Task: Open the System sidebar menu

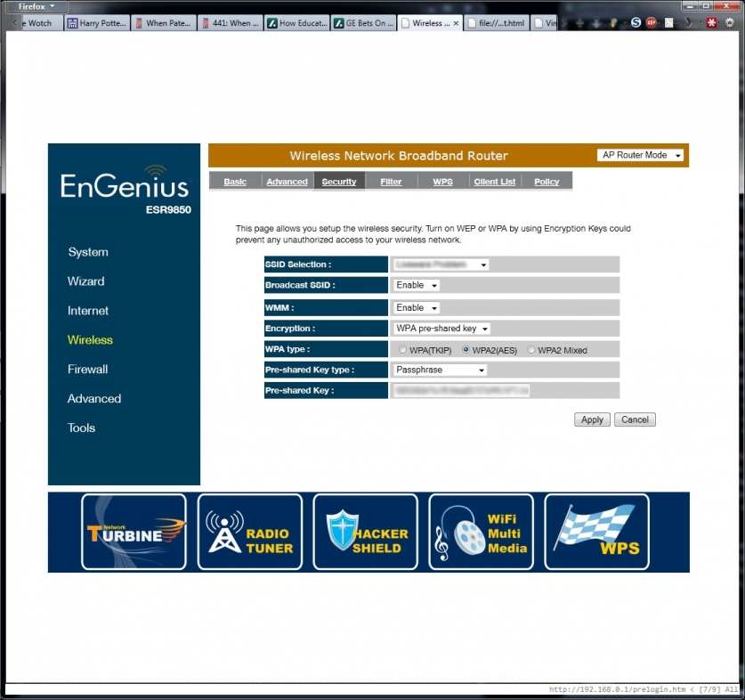Action: pyautogui.click(x=88, y=252)
